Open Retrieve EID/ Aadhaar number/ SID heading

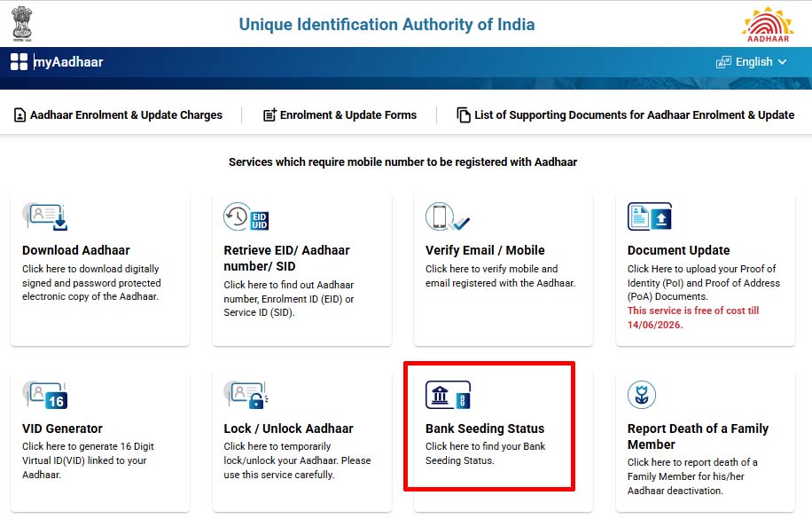coord(286,258)
